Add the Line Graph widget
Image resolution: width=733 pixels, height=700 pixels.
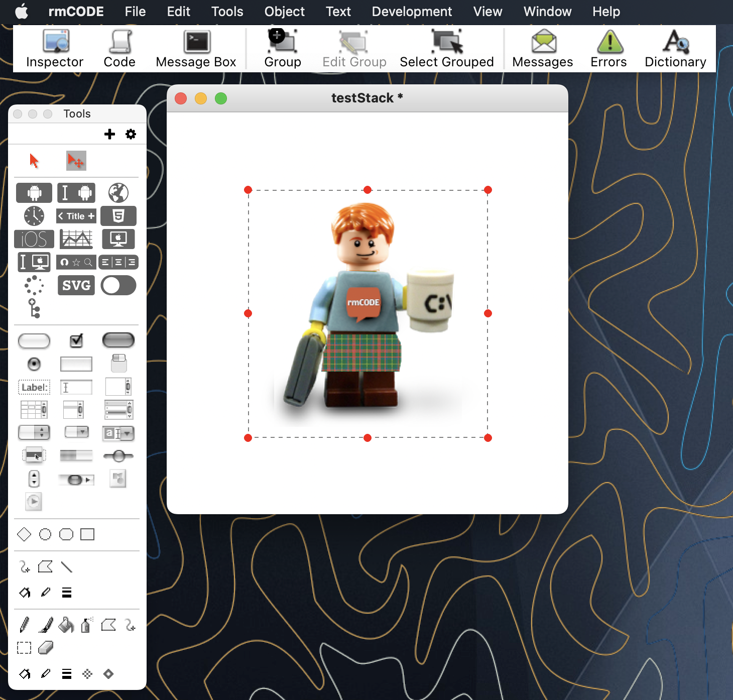coord(76,239)
